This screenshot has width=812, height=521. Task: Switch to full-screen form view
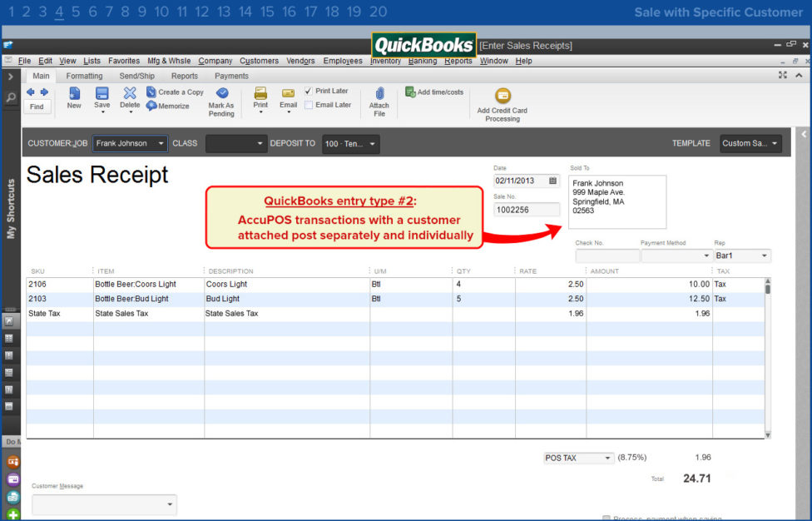tap(783, 75)
